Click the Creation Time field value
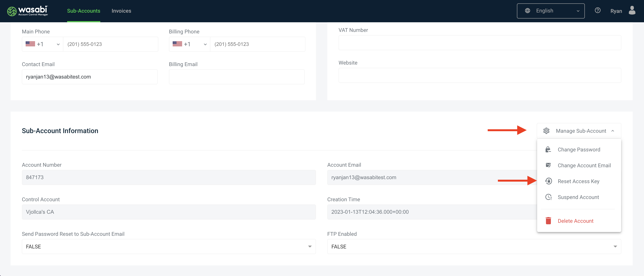 432,212
